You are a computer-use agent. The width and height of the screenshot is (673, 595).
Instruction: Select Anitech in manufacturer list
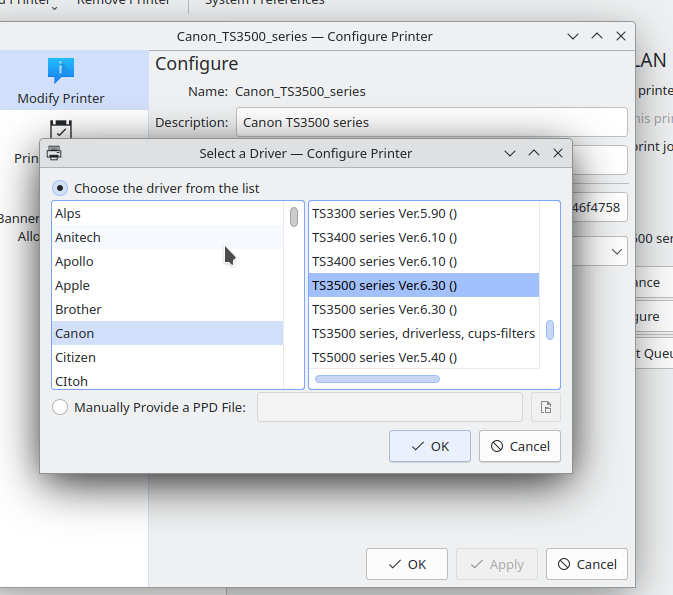tap(167, 237)
